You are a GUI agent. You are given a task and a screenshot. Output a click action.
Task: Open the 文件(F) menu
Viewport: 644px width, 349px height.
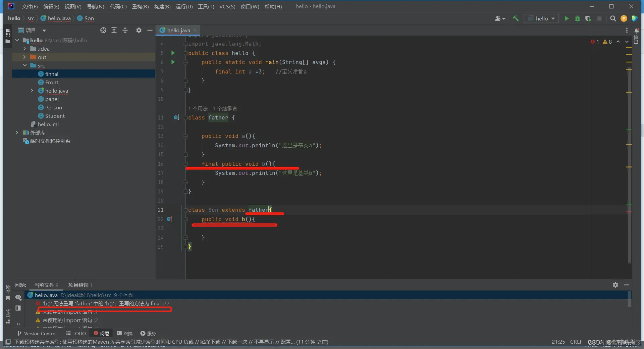pos(30,6)
